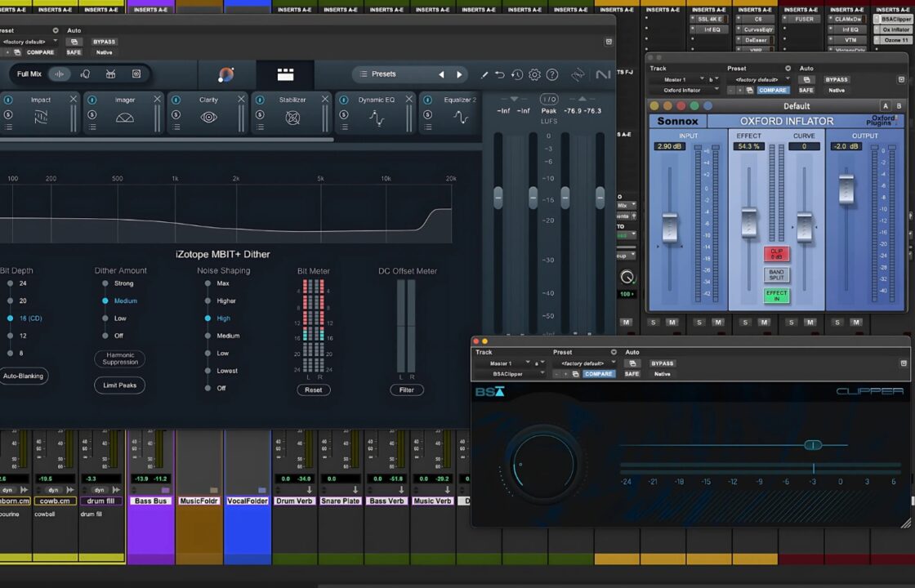The image size is (915, 588).
Task: Select the Stabilizer module icon
Action: (293, 118)
